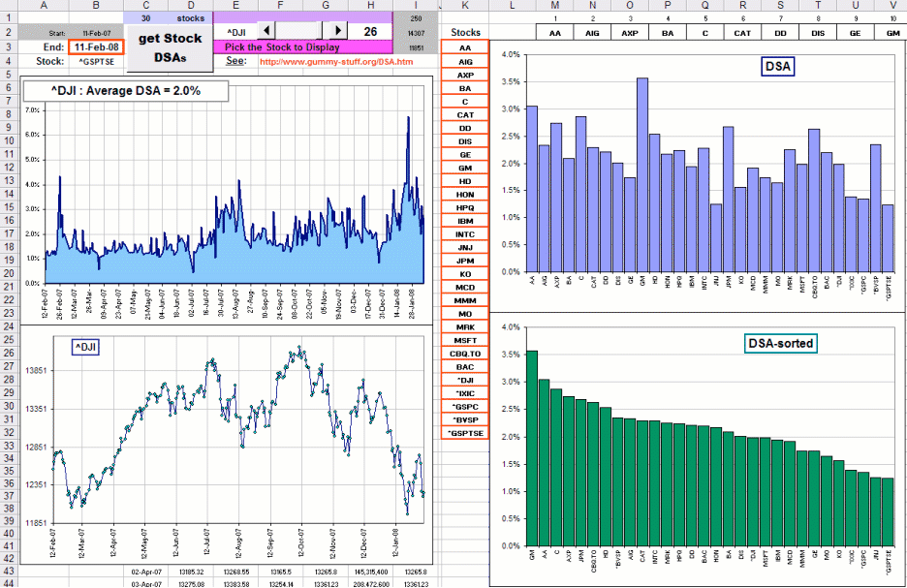The width and height of the screenshot is (907, 588).
Task: Select CBQ.TO in the Stocks list column
Action: coord(465,354)
